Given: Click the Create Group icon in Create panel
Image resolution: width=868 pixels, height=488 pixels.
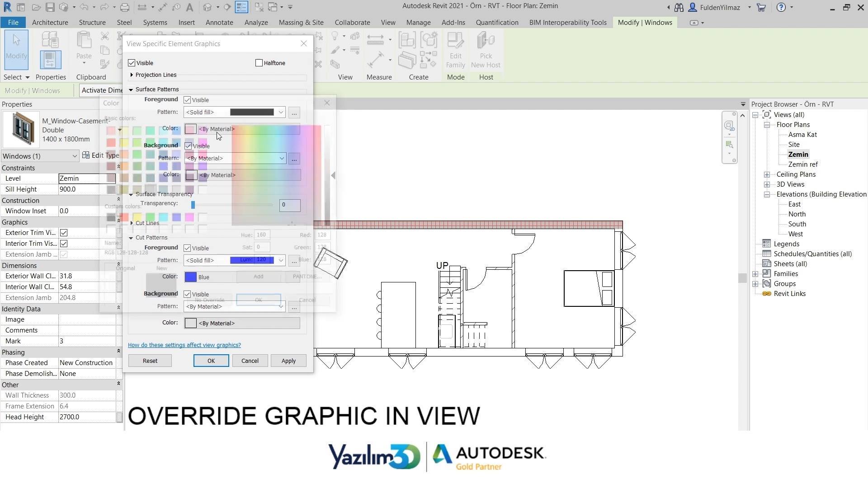Looking at the screenshot, I should pyautogui.click(x=429, y=39).
